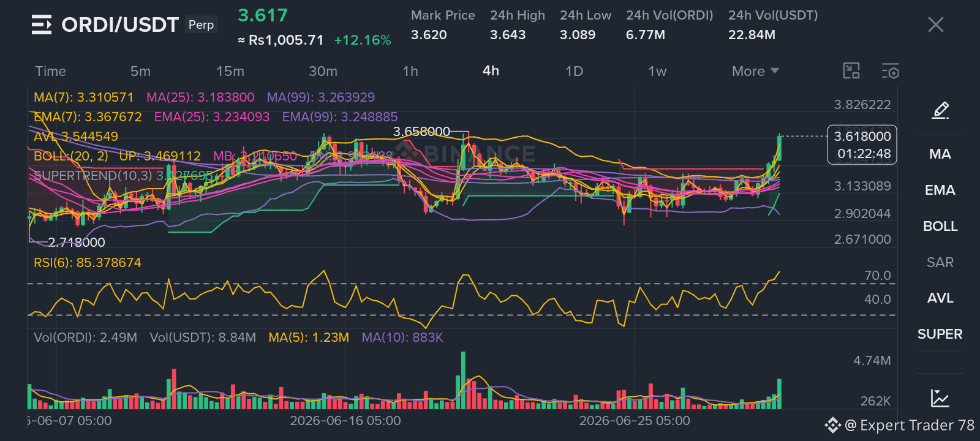Click the chart layout shrink icon
980x441 pixels.
[x=851, y=71]
